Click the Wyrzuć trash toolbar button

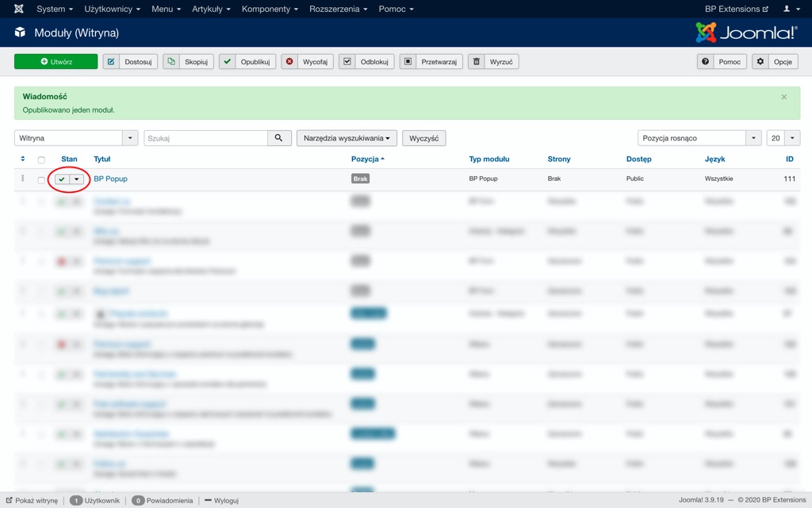(x=492, y=62)
